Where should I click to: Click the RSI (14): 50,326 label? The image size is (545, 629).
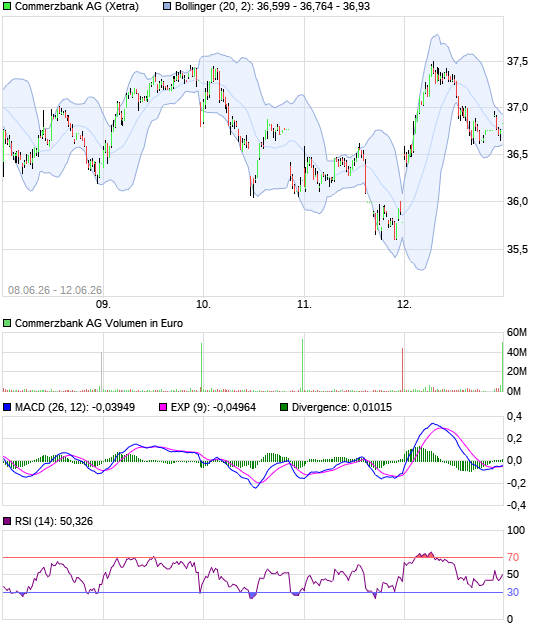coord(54,521)
